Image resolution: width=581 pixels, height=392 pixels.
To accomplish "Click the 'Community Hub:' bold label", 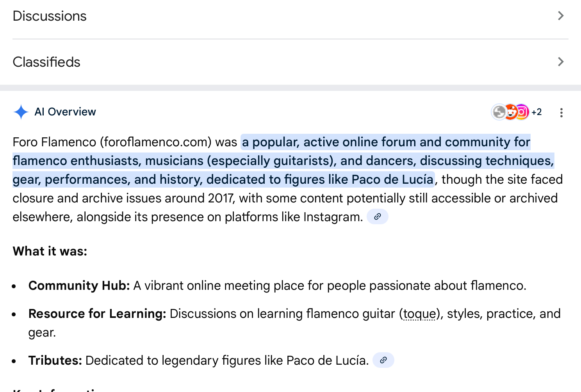I will [x=79, y=286].
